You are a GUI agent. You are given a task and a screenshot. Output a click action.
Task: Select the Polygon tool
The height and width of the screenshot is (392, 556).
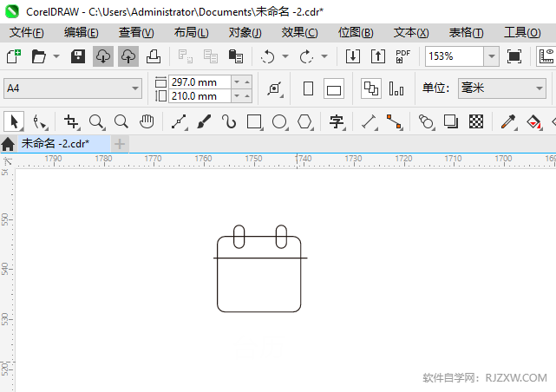pos(305,122)
